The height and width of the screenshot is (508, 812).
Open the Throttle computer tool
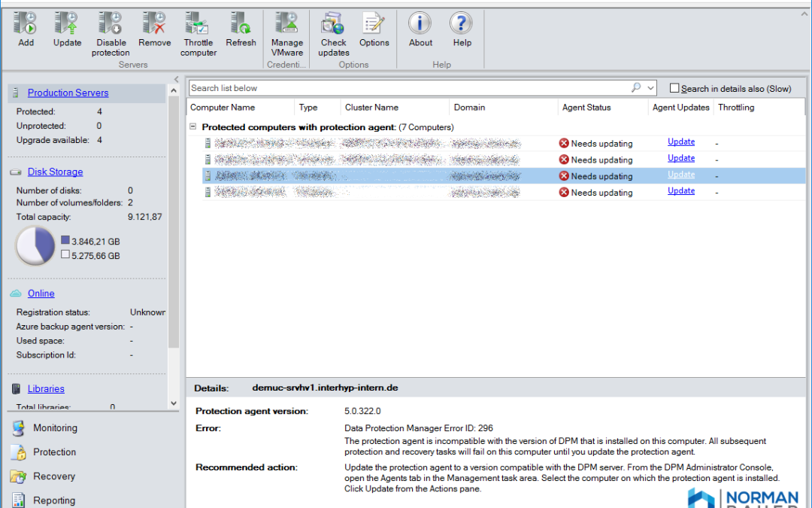[198, 24]
